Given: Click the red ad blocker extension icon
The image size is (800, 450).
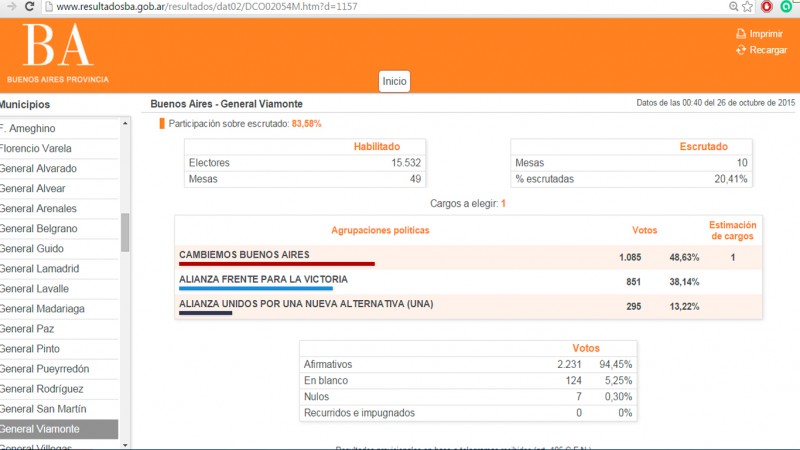Looking at the screenshot, I should pos(766,7).
